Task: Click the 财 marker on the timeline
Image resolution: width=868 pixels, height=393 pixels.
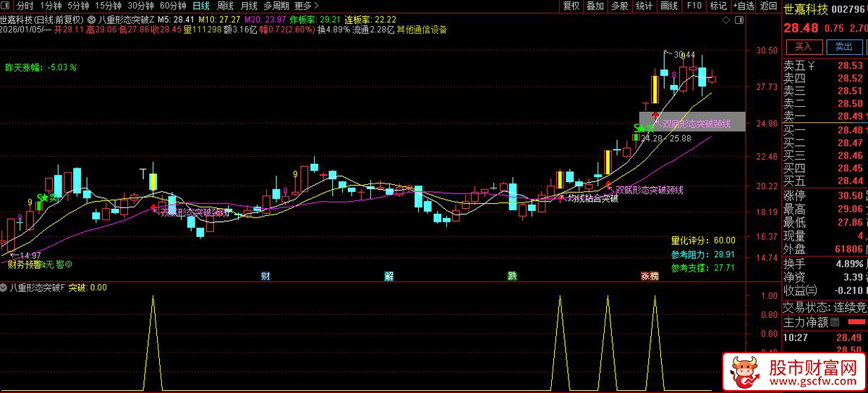Action: pyautogui.click(x=265, y=276)
